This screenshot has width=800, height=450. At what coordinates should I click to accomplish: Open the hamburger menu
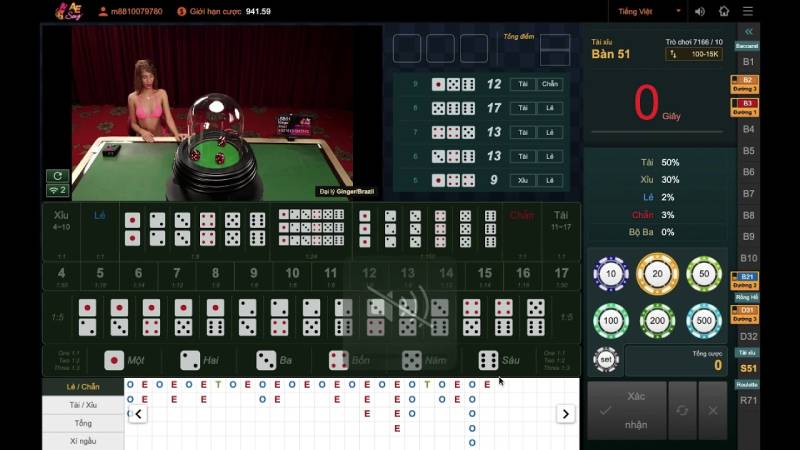pyautogui.click(x=748, y=12)
